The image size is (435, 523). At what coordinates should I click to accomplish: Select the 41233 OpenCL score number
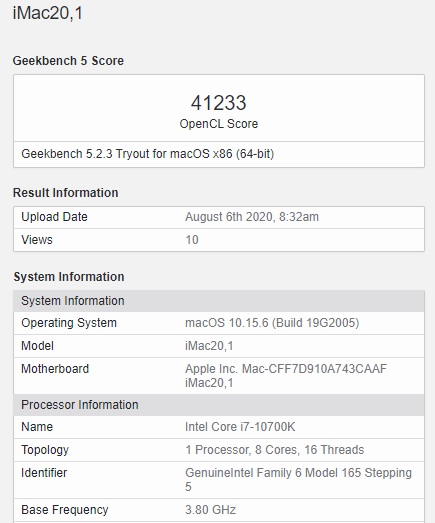click(x=219, y=103)
